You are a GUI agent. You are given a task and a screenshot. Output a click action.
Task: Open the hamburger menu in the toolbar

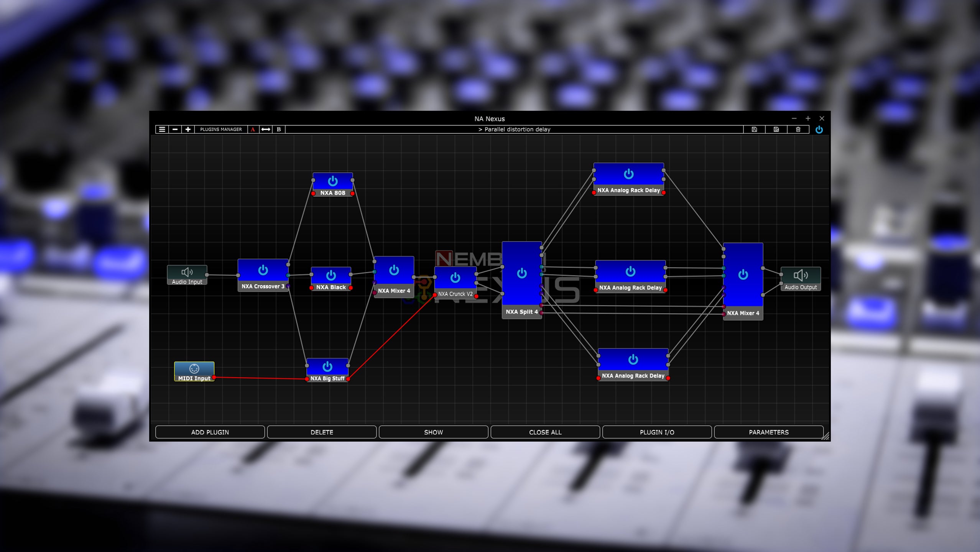click(162, 129)
